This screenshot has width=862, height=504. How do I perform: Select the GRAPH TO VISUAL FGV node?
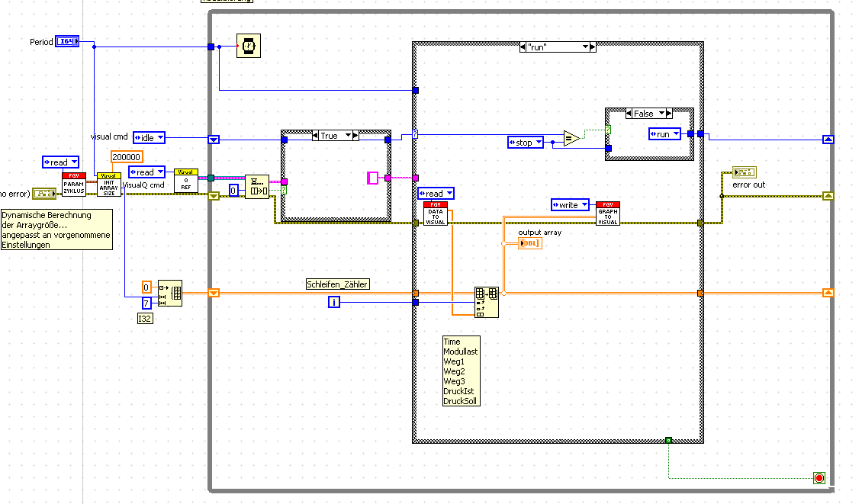coord(608,213)
